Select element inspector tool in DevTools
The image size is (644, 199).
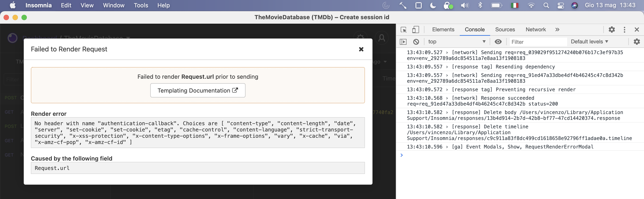403,30
